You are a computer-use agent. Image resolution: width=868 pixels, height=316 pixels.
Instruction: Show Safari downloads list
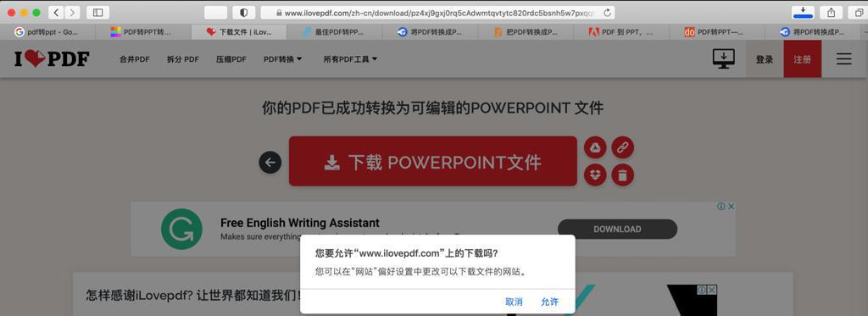coord(804,12)
